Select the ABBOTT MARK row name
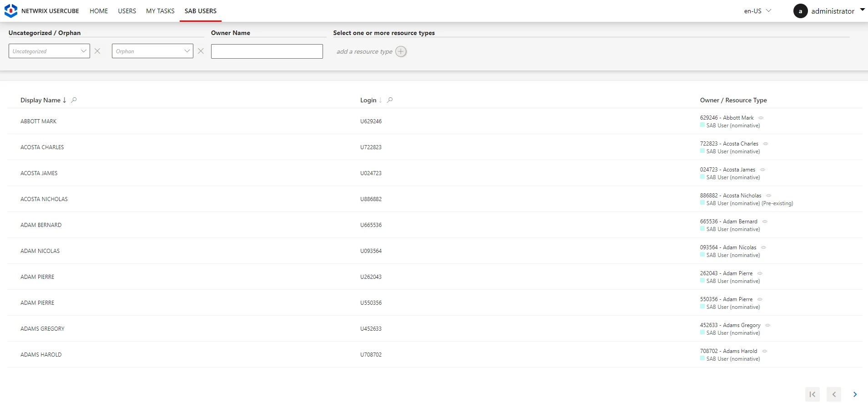Image resolution: width=868 pixels, height=403 pixels. [39, 121]
